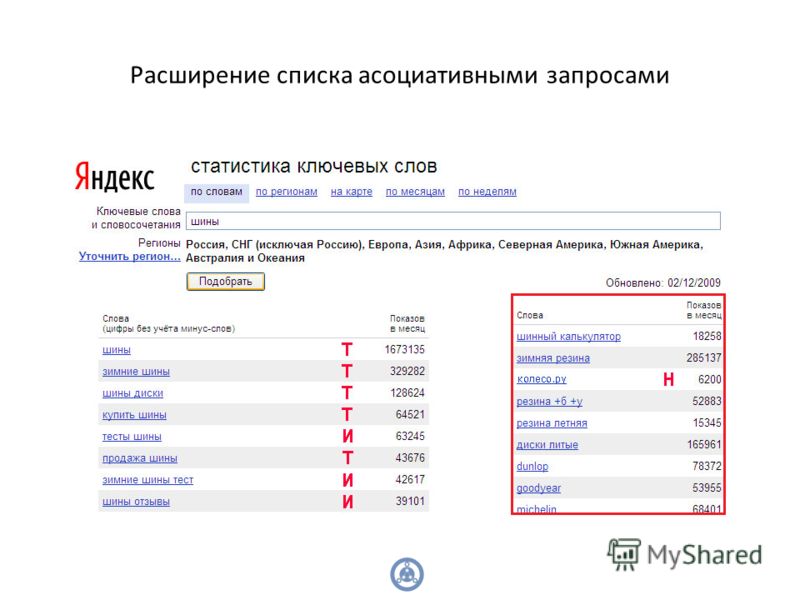Click the Яндекс logo
The width and height of the screenshot is (800, 600).
(x=115, y=177)
